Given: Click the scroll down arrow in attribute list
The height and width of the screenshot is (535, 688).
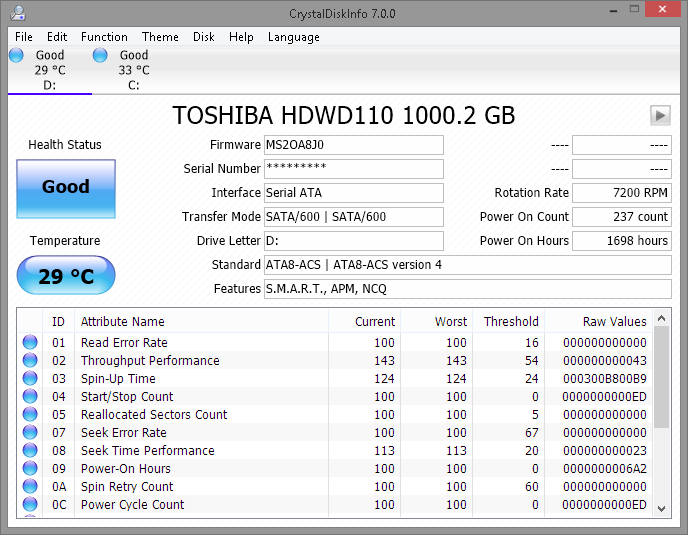Looking at the screenshot, I should pos(662,508).
